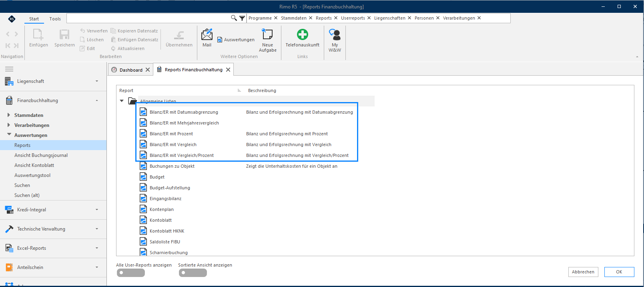
Task: Expand the Excel-Reports sidebar section
Action: [x=97, y=248]
